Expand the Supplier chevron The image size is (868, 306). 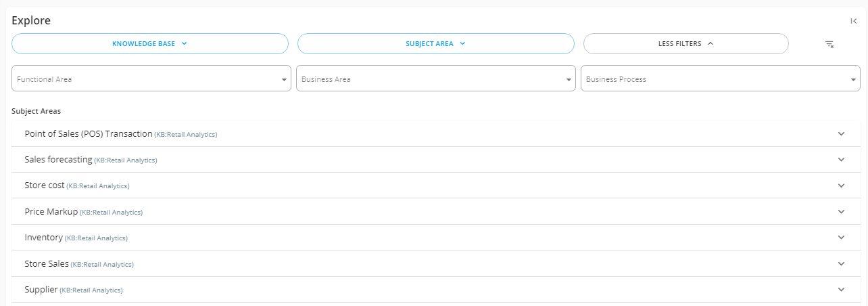842,290
